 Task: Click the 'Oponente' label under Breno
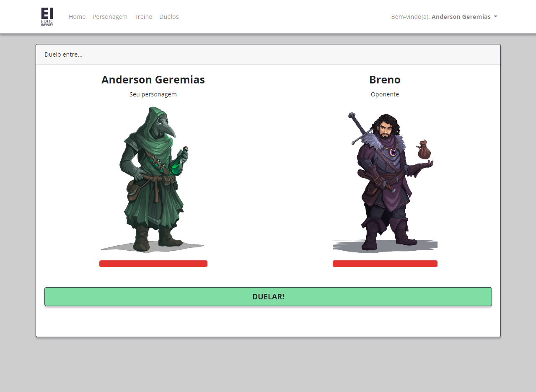[385, 94]
